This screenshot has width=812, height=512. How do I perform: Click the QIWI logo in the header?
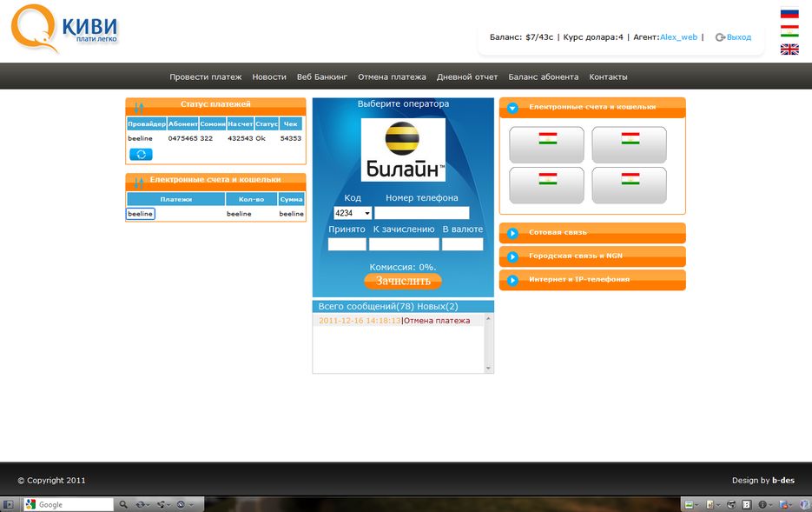(64, 29)
